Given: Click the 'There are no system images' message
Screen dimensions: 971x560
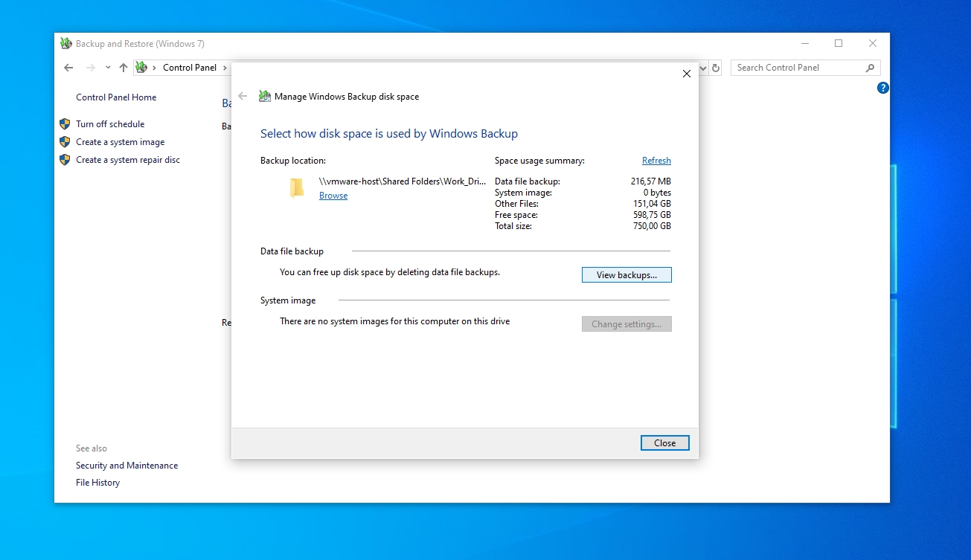Looking at the screenshot, I should (395, 321).
